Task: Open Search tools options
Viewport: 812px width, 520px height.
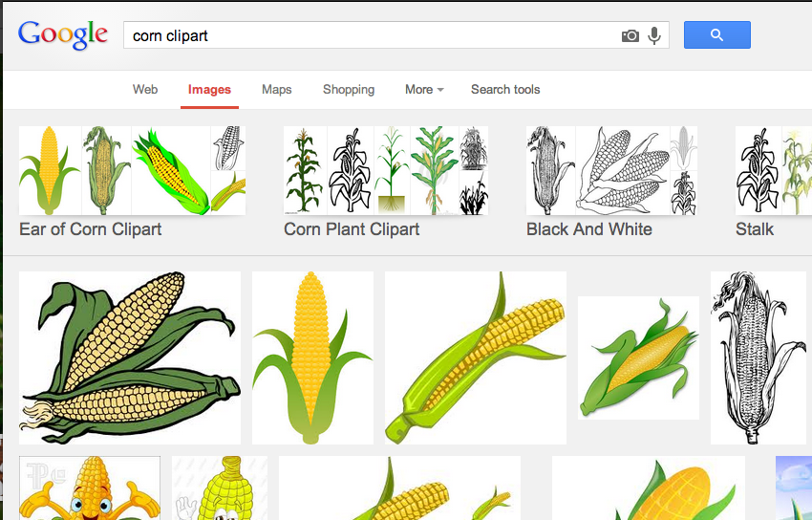Action: click(x=504, y=90)
